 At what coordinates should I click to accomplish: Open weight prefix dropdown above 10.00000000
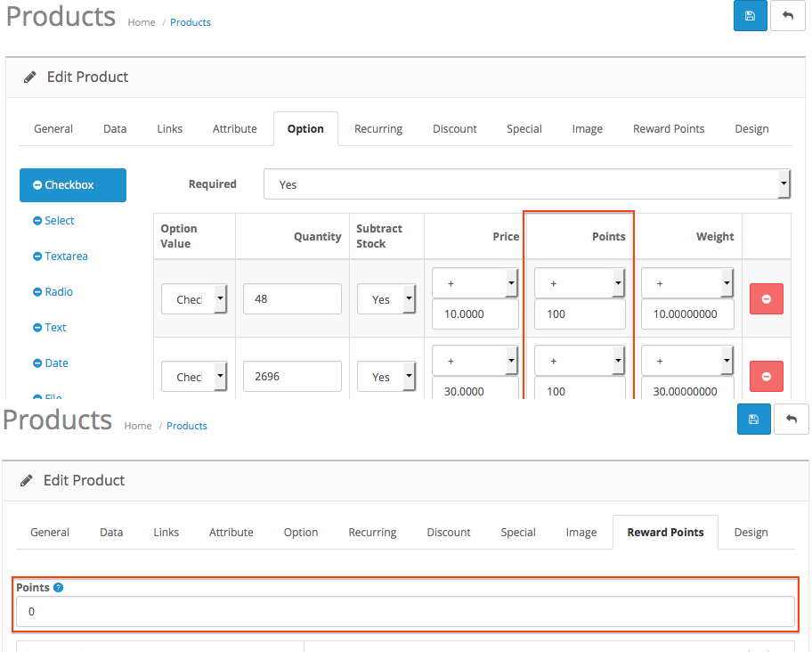pos(687,282)
